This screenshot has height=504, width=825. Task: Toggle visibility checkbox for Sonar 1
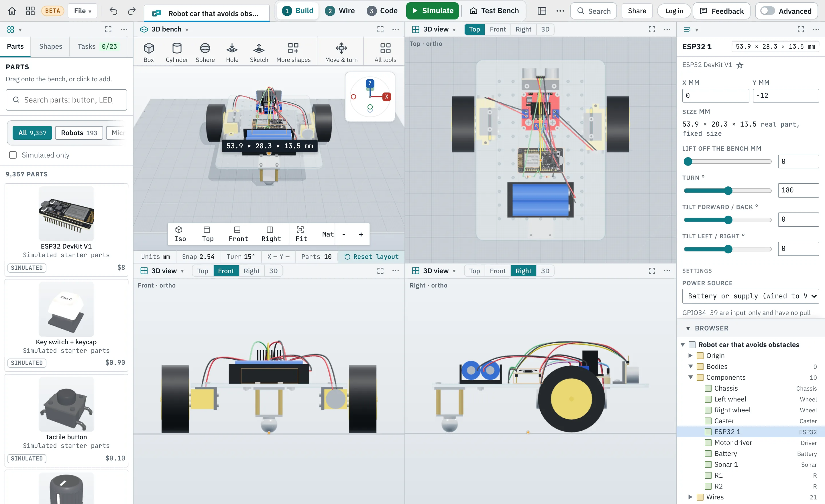(x=708, y=464)
